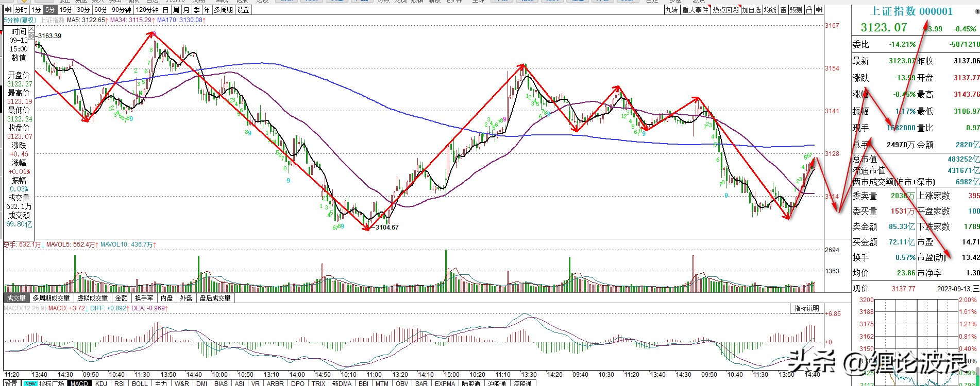Toggle the 预测 forecast overlay
The image size is (980, 386).
pos(796,10)
